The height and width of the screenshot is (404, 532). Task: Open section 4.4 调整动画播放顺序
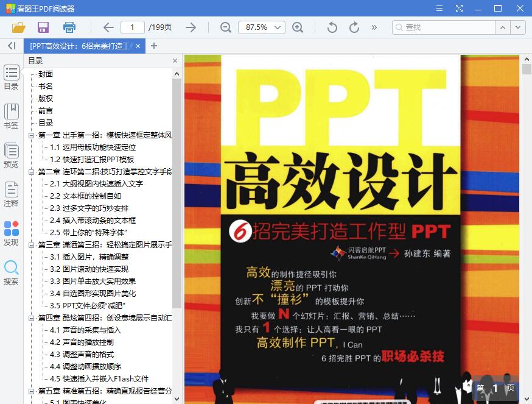(85, 367)
